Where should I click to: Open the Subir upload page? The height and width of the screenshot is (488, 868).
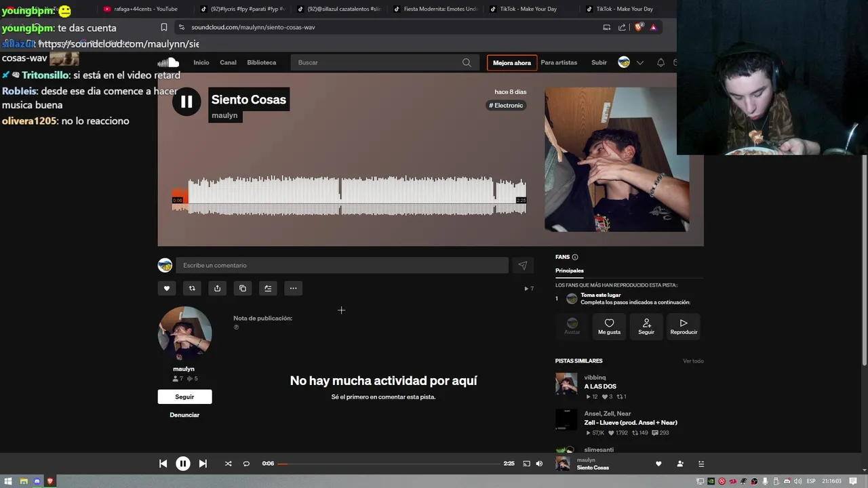tap(599, 62)
